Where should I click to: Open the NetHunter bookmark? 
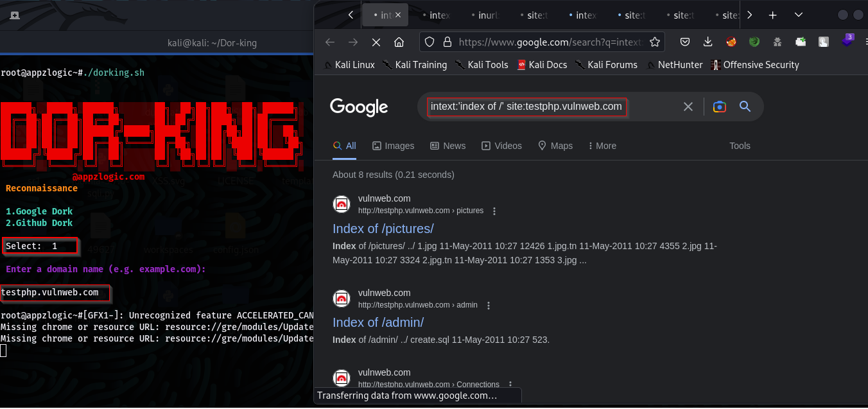[x=675, y=65]
